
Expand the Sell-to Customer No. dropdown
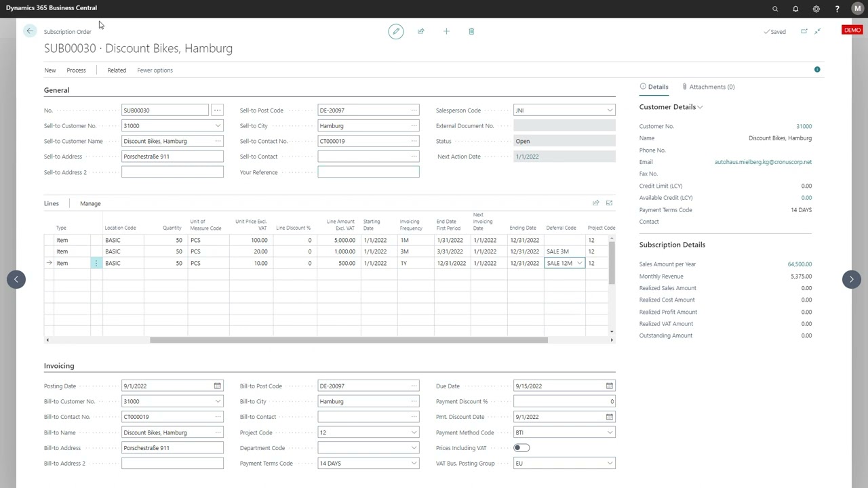(x=218, y=125)
